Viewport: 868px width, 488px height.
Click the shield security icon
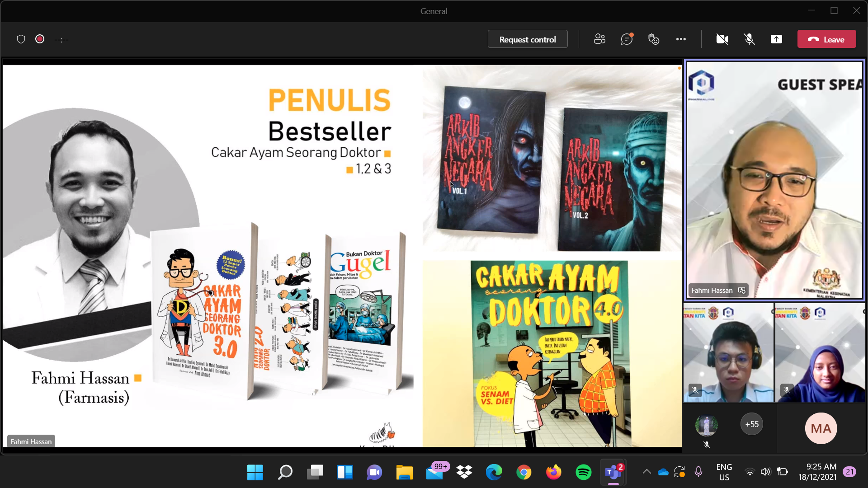pos(21,39)
